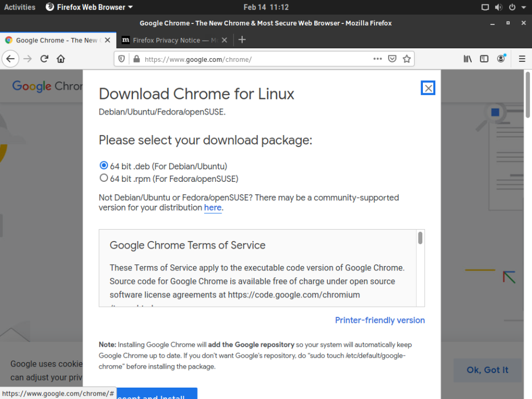Bookmark this page using the star
The width and height of the screenshot is (532, 399).
pyautogui.click(x=407, y=59)
